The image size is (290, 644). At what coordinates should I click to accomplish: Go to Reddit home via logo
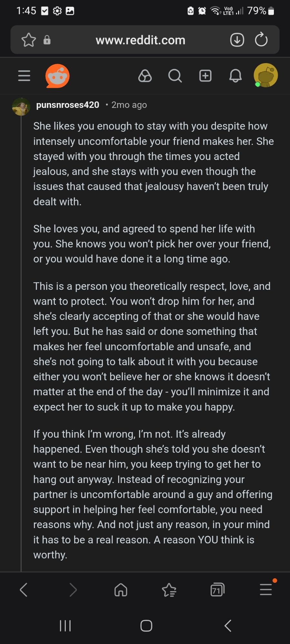click(57, 76)
